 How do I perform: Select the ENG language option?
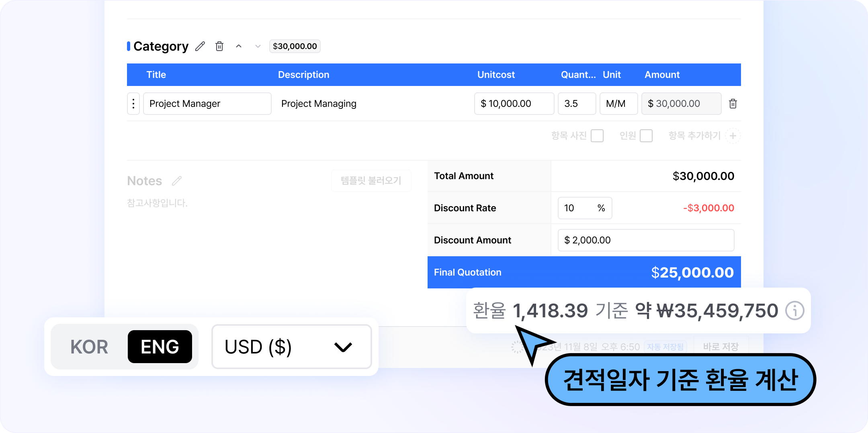coord(160,347)
